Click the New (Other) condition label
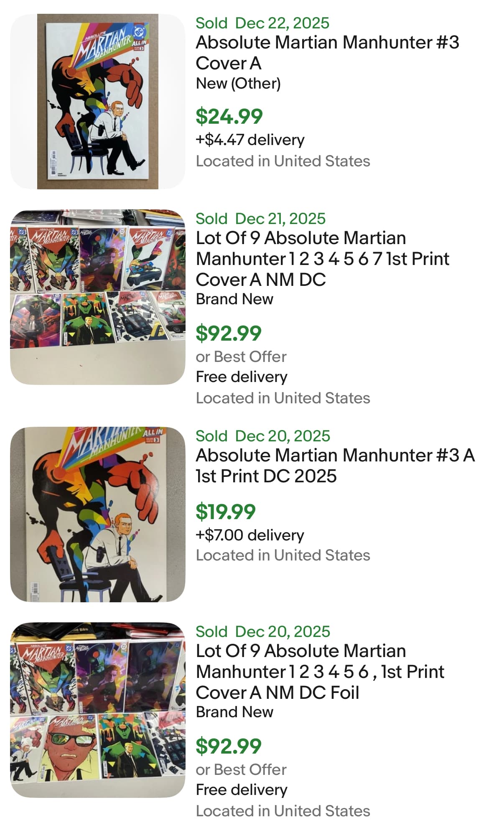 (238, 84)
